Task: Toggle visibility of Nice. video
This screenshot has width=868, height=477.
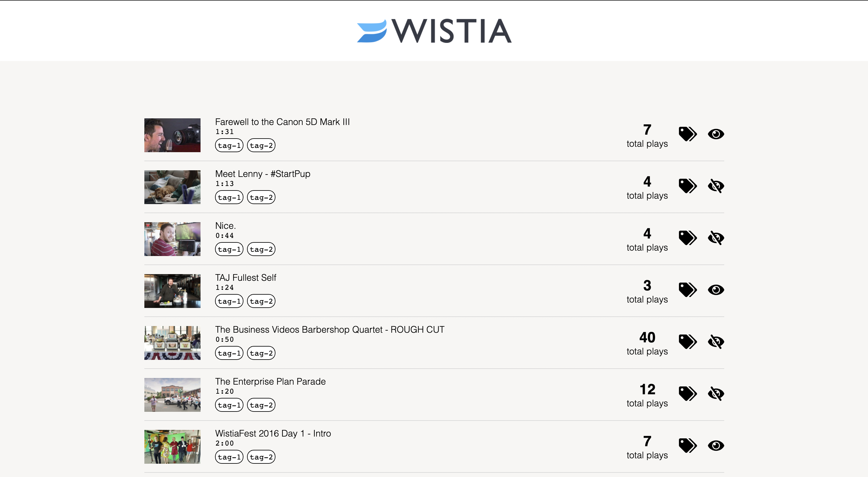Action: coord(716,238)
